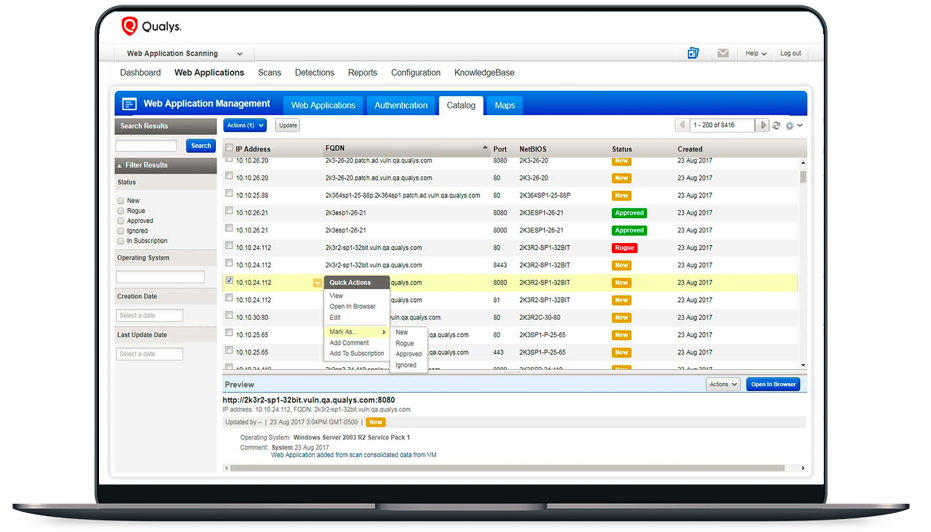Switch to the Authentication tab
The height and width of the screenshot is (532, 931).
point(401,106)
